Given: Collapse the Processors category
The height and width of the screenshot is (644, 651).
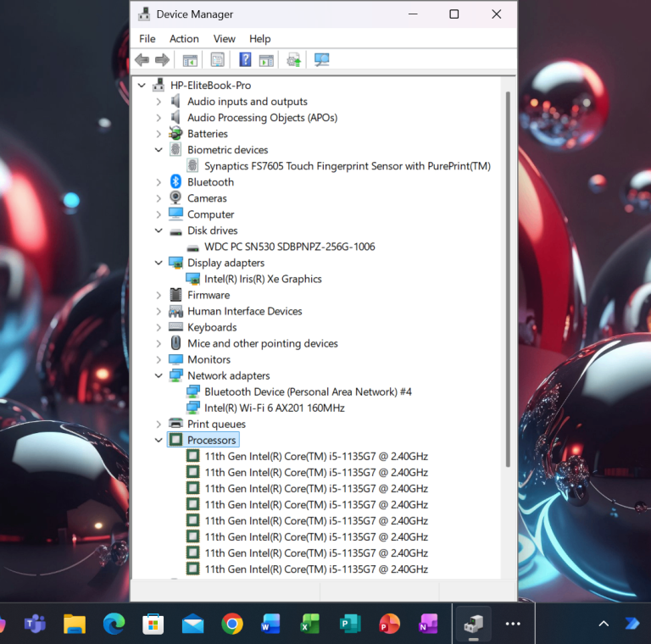Looking at the screenshot, I should pyautogui.click(x=159, y=441).
